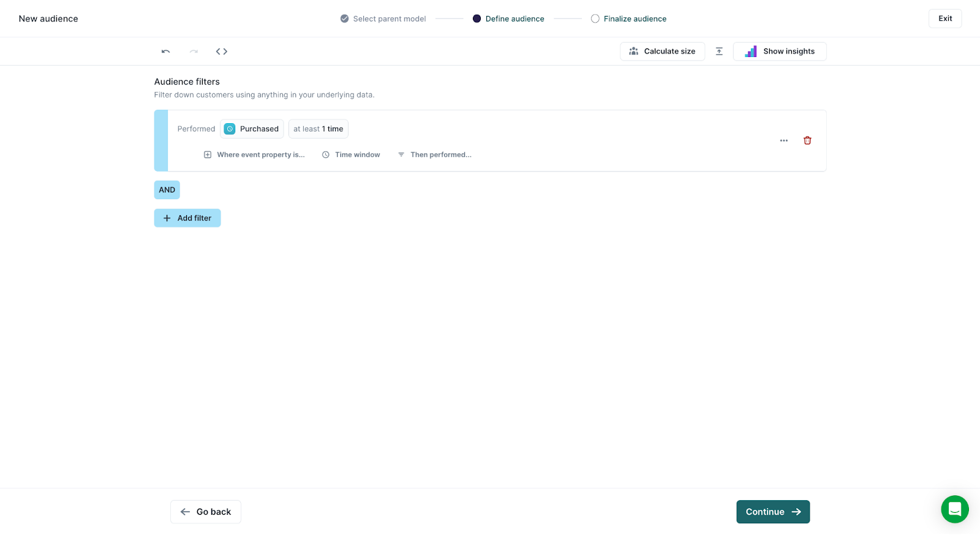Jump to Finalize audience step

(629, 19)
